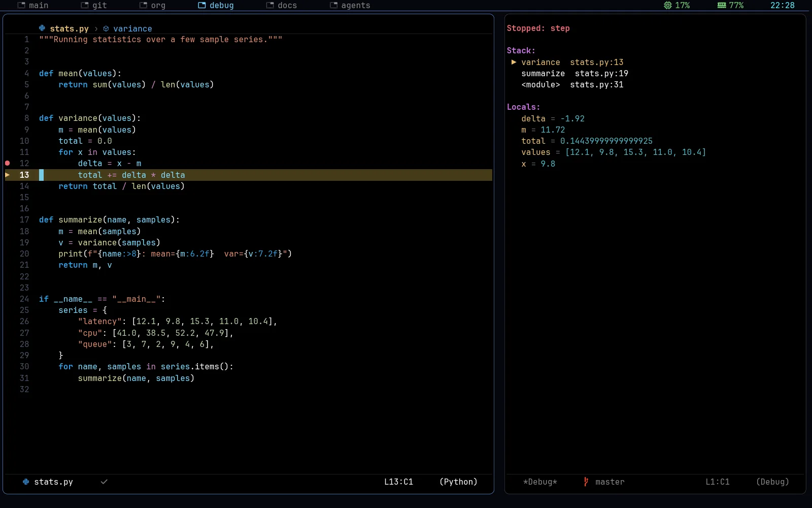Select the <module> stack frame
This screenshot has width=812, height=508.
pos(572,84)
